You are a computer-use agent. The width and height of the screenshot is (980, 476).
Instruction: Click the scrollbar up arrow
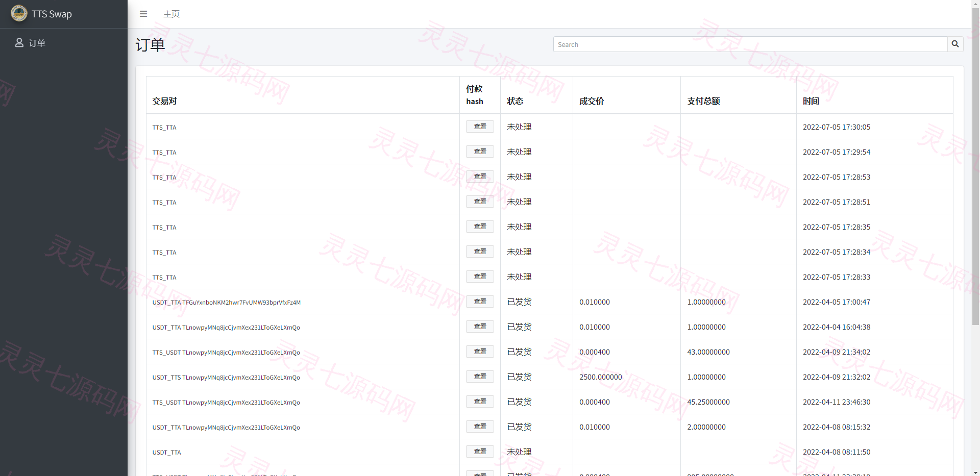coord(975,4)
